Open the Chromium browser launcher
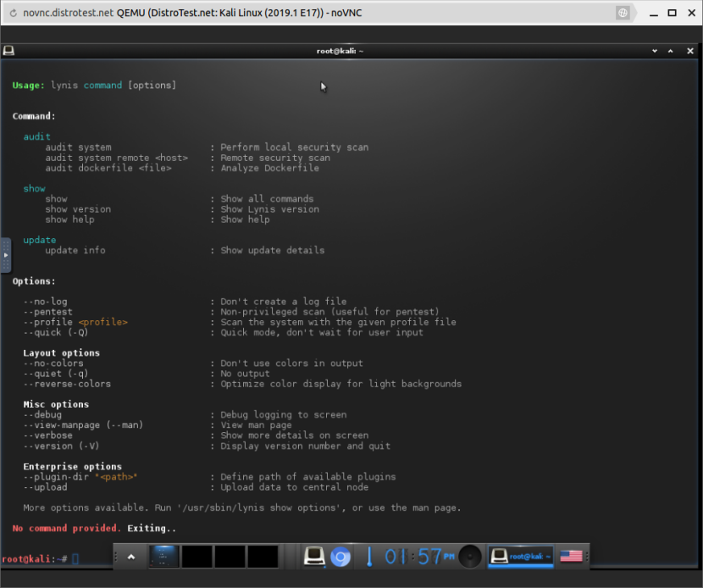703x588 pixels. (340, 557)
